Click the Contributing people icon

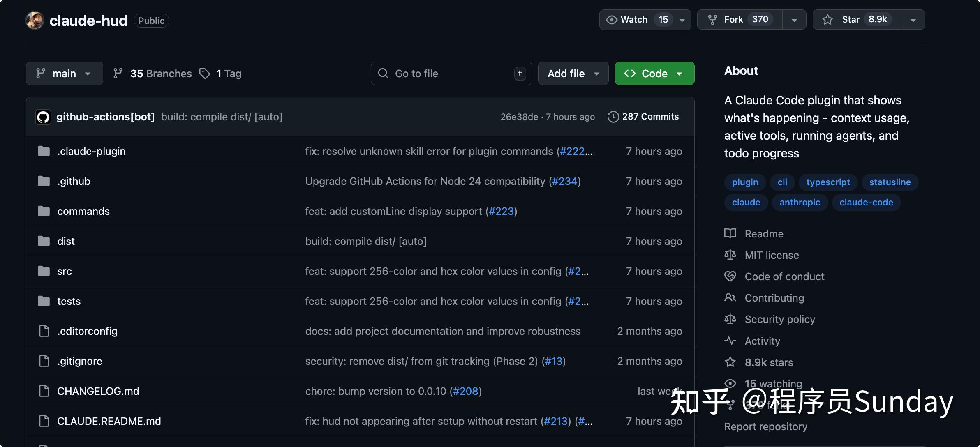[730, 297]
